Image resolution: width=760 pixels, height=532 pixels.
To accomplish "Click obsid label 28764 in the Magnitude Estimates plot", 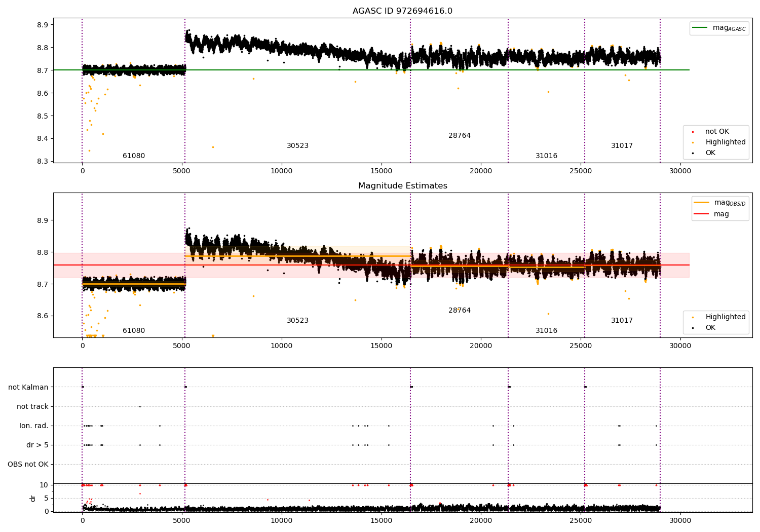I will [460, 311].
